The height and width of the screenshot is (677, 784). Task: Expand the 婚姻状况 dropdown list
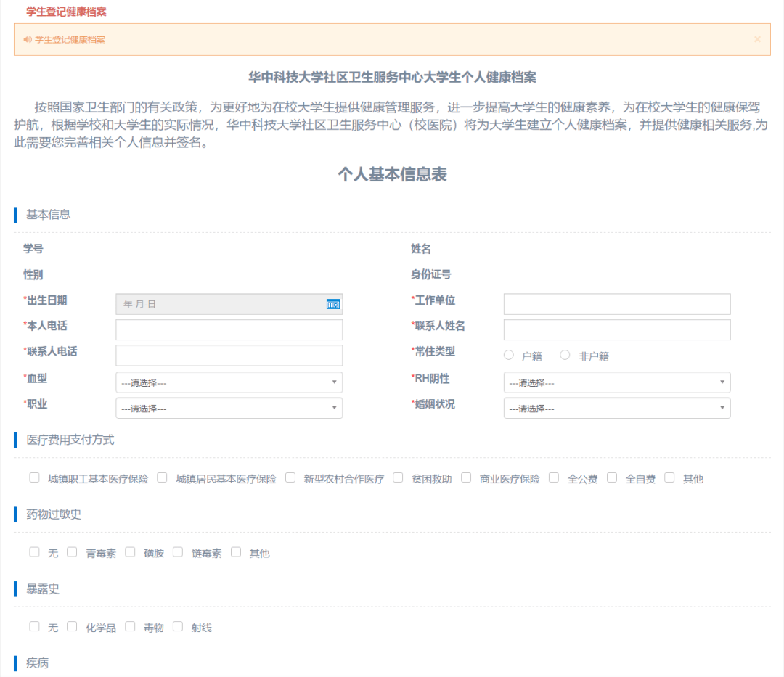click(x=617, y=409)
